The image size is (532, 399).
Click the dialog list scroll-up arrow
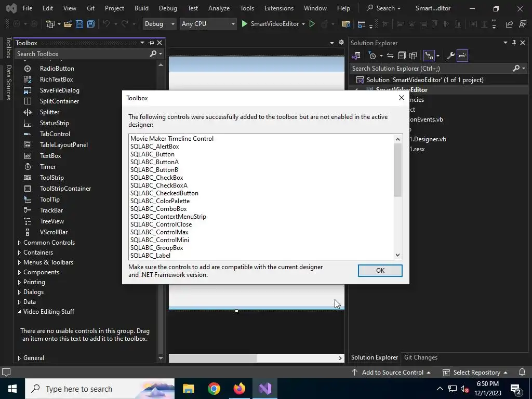(397, 139)
